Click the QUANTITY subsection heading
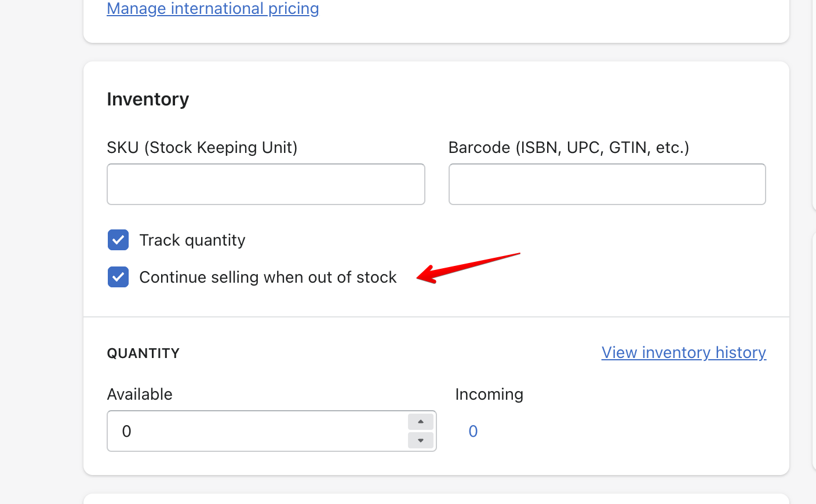 (x=143, y=353)
